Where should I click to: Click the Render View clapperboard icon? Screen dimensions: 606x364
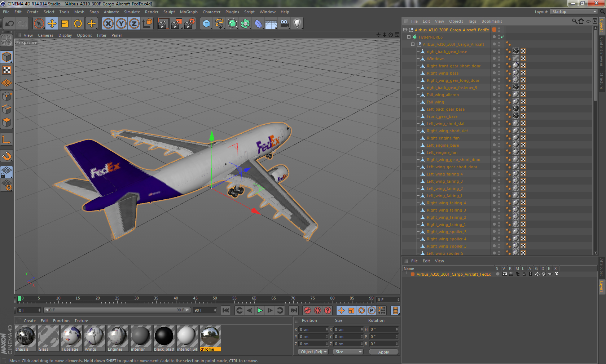[163, 24]
